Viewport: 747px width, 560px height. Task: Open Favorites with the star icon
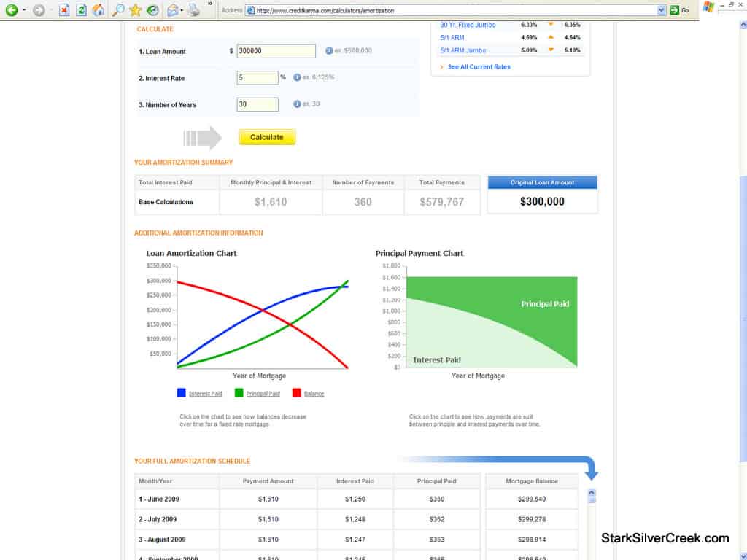(x=135, y=9)
